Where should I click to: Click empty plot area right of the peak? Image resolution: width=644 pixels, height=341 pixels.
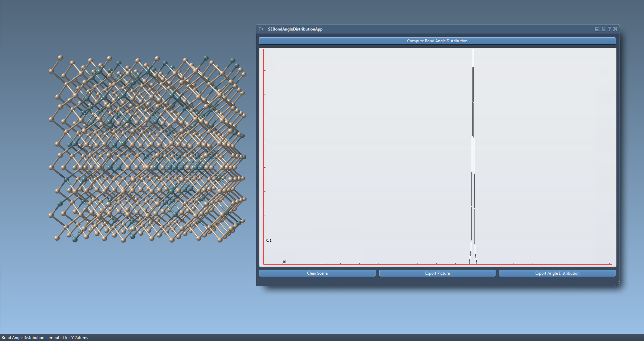pos(544,151)
